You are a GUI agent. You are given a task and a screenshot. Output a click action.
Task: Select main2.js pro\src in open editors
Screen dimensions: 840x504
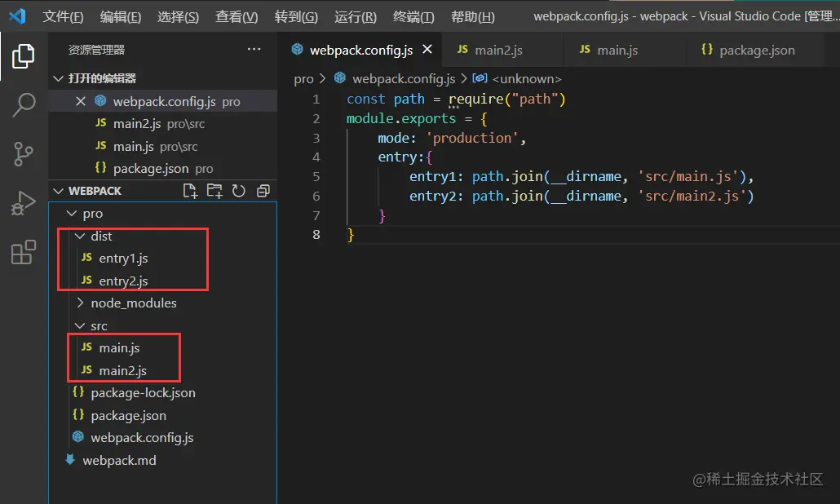pos(163,124)
